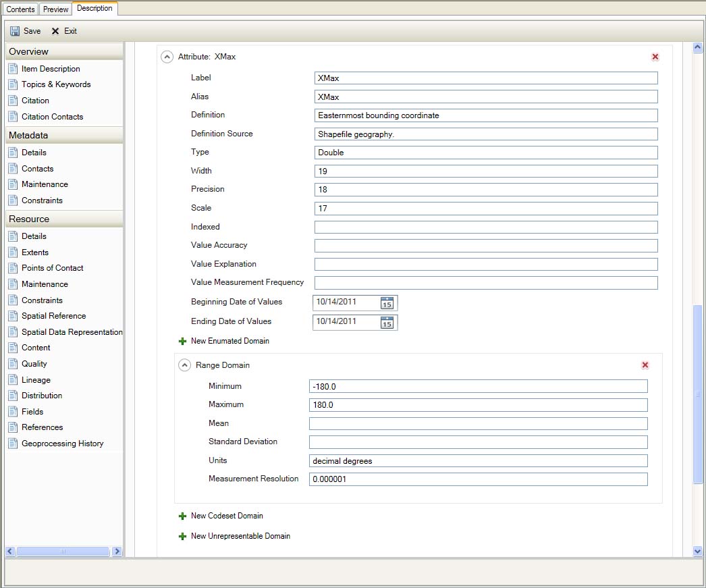Open Geoprocessing History page
This screenshot has height=588, width=706.
coord(62,444)
